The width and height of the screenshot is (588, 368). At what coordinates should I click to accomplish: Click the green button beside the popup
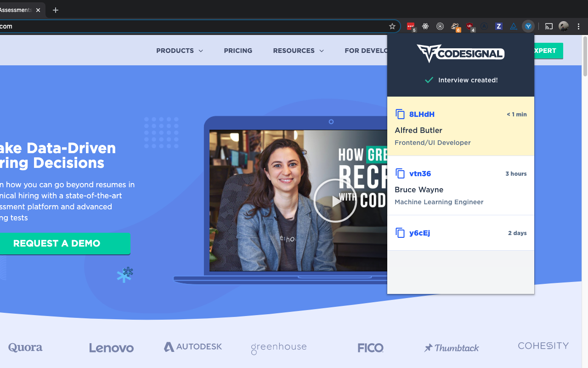tap(548, 51)
